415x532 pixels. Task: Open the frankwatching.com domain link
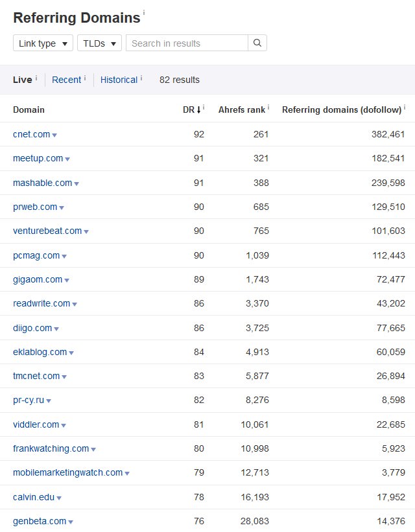(51, 449)
